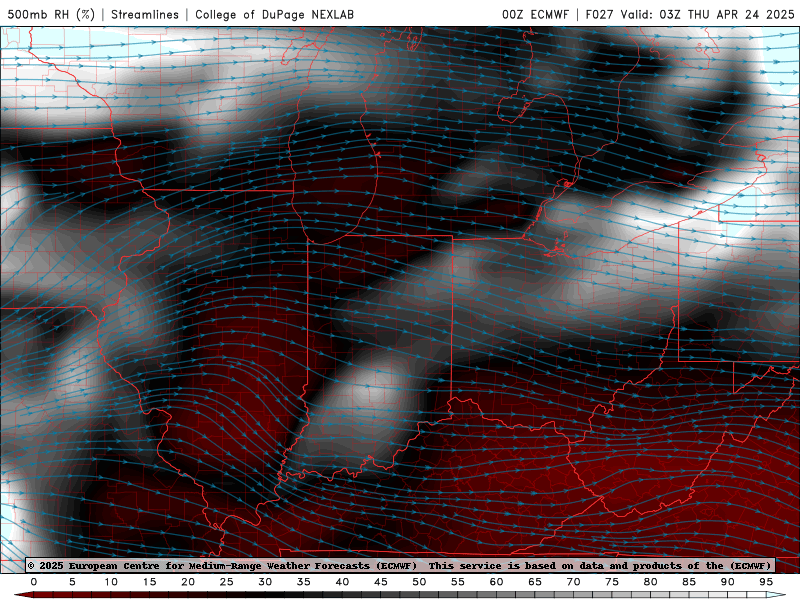Click the "70" label on color scale

[573, 582]
